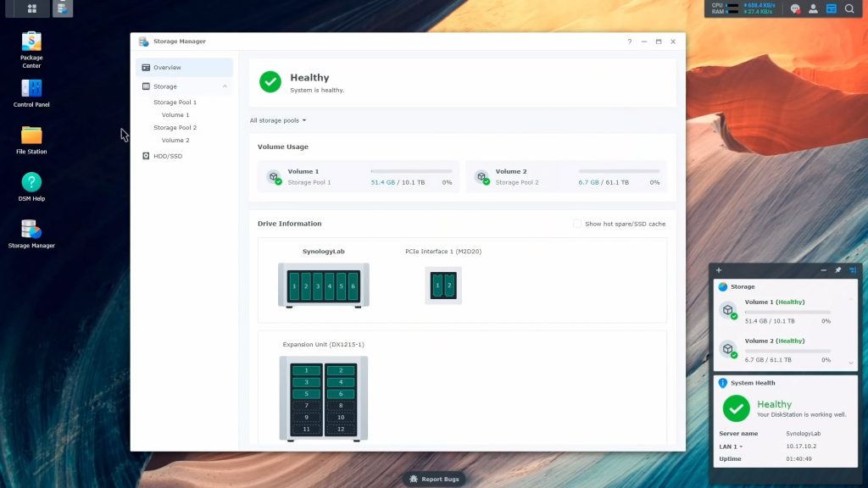Open the Package Center desktop icon

(31, 50)
